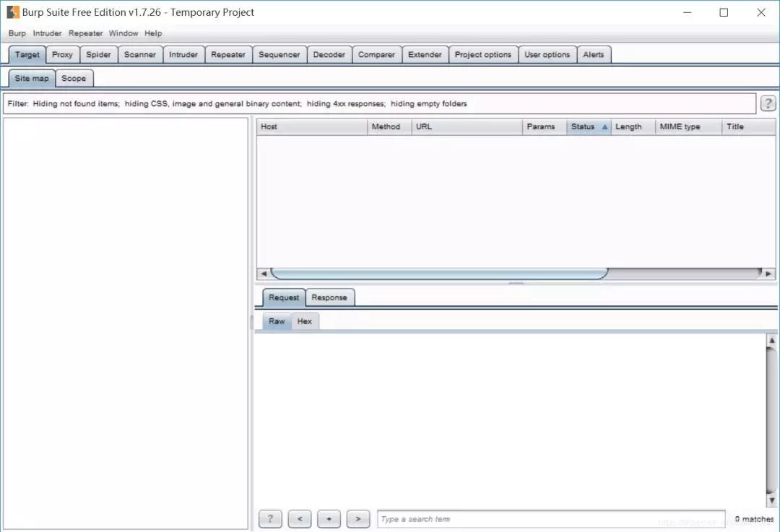Click table horizontal scrollbar left arrow
The width and height of the screenshot is (780, 532).
[264, 274]
